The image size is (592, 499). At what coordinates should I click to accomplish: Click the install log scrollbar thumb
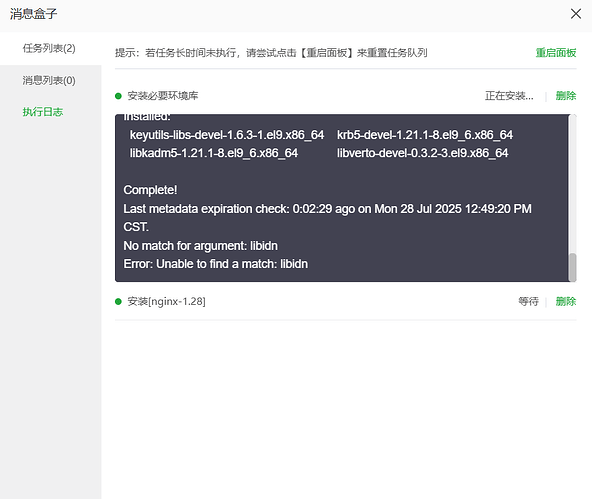tap(572, 267)
